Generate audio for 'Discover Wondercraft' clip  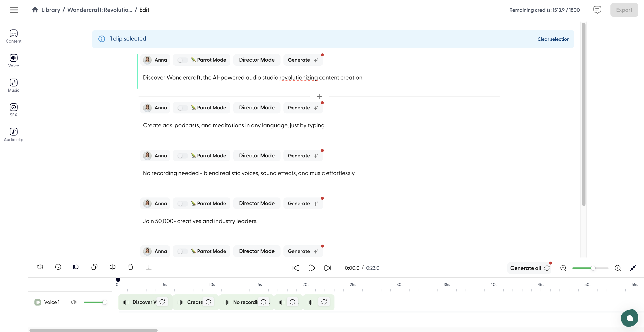(x=303, y=60)
